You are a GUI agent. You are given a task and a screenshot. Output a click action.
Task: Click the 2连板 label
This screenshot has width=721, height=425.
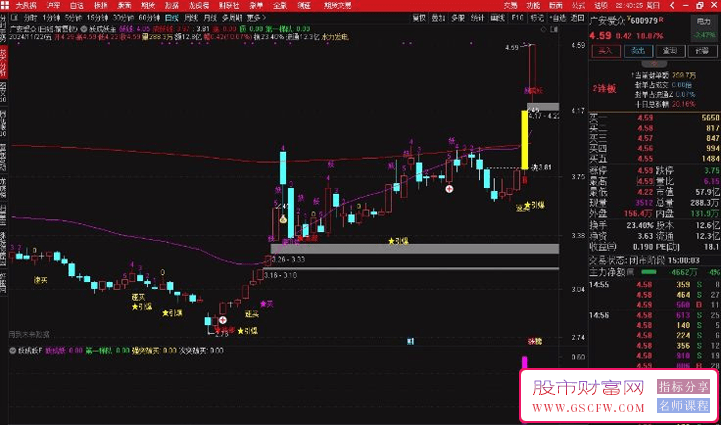[x=602, y=89]
